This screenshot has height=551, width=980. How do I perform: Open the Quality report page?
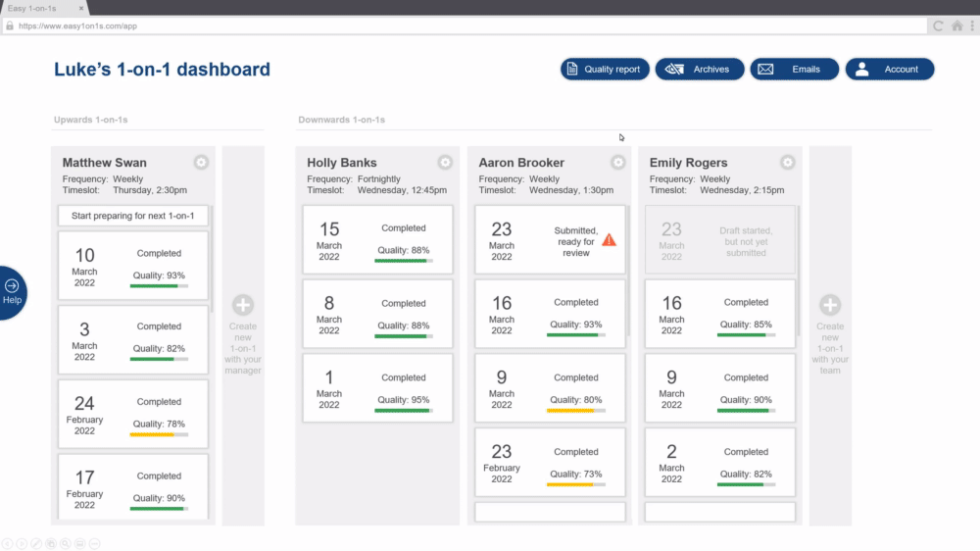(605, 70)
